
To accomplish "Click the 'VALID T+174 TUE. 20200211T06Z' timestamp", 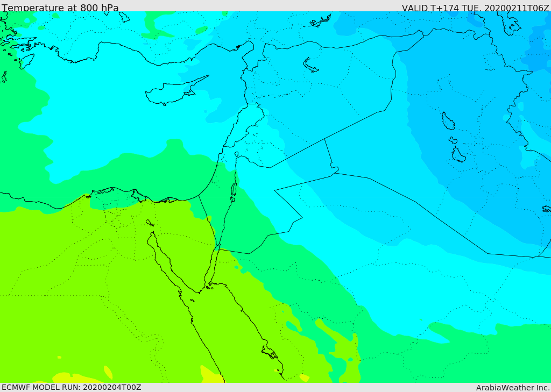I will click(475, 8).
